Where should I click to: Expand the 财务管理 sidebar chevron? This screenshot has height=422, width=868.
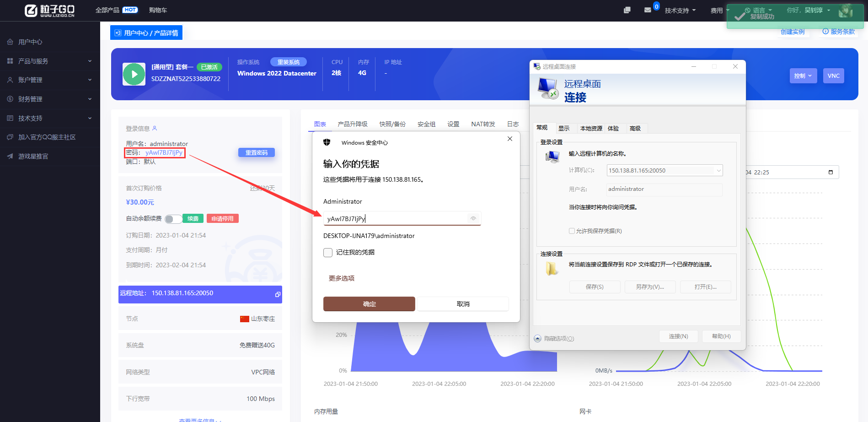pyautogui.click(x=90, y=99)
